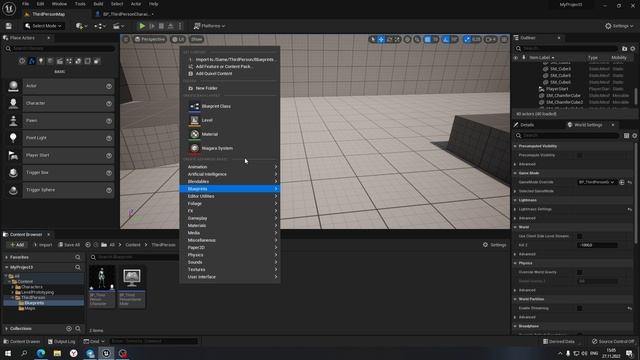The height and width of the screenshot is (360, 640).
Task: Click the Outliner search field
Action: pos(566,49)
